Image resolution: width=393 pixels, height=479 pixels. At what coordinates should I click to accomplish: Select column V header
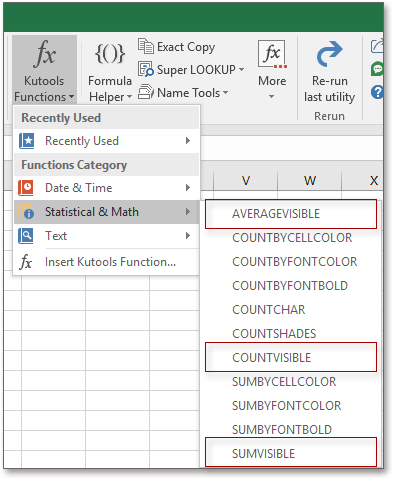pos(246,181)
